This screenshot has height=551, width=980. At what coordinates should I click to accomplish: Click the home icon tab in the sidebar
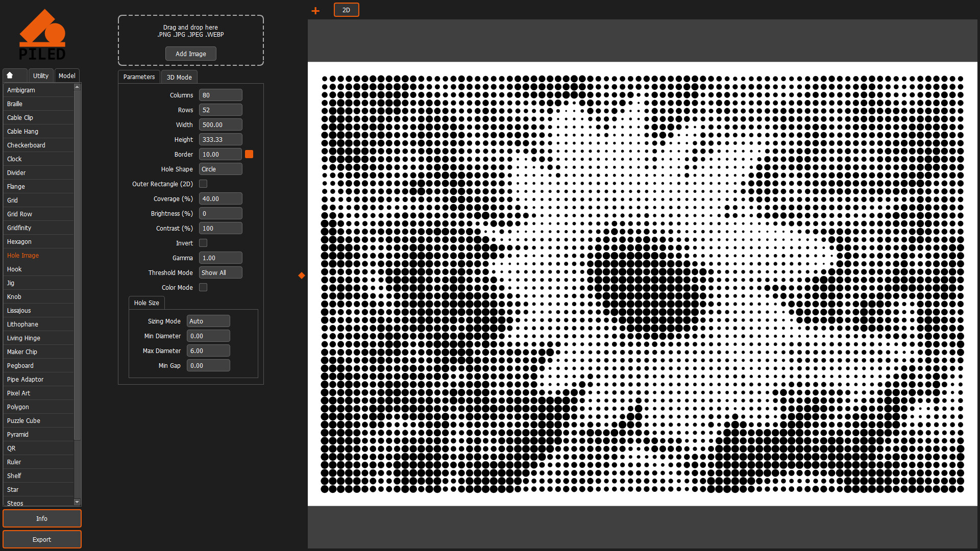pos(14,75)
